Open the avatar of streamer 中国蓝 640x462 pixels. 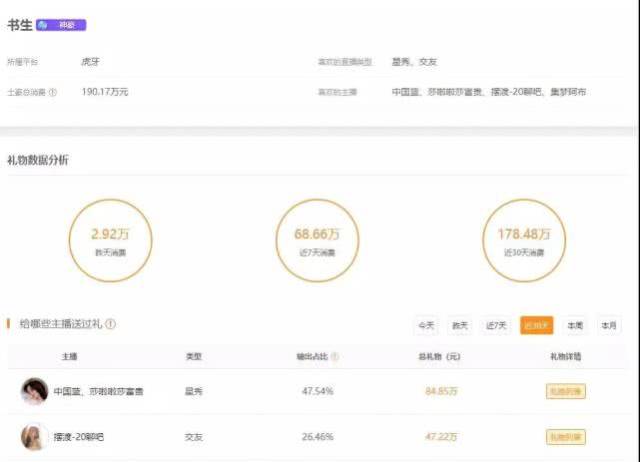click(x=34, y=391)
